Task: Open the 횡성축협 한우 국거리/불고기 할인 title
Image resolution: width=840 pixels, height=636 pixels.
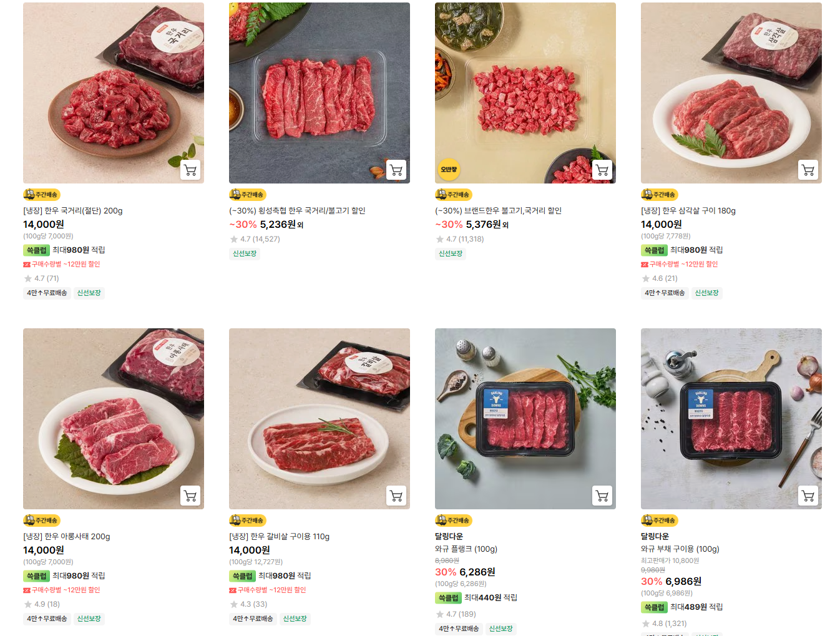Action: coord(297,211)
